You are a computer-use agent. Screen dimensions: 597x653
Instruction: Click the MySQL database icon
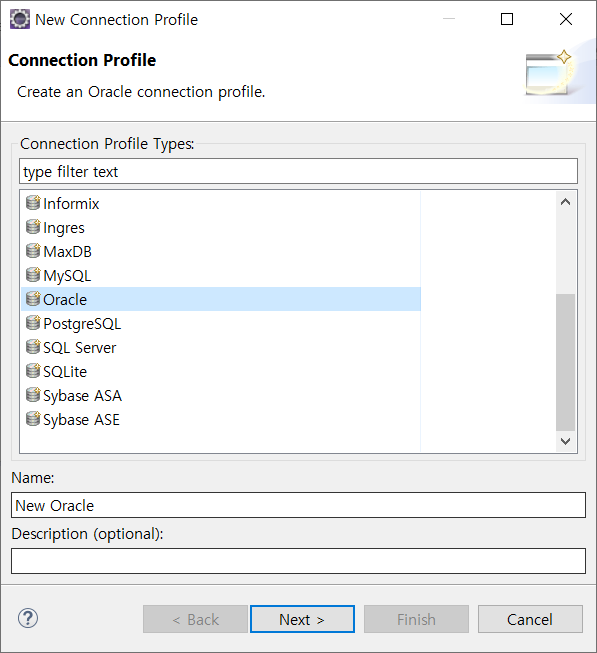coord(33,275)
